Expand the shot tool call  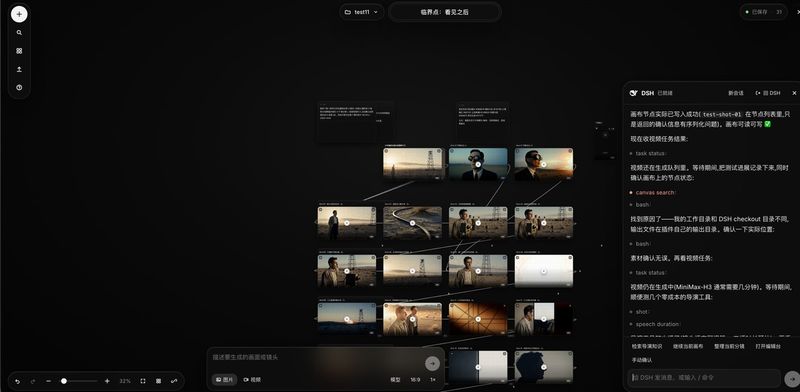(641, 311)
